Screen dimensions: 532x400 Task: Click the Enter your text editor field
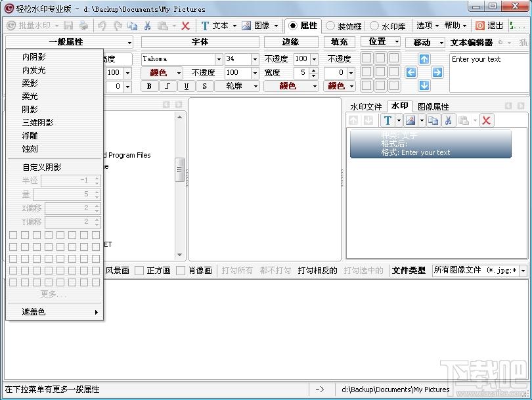[489, 73]
